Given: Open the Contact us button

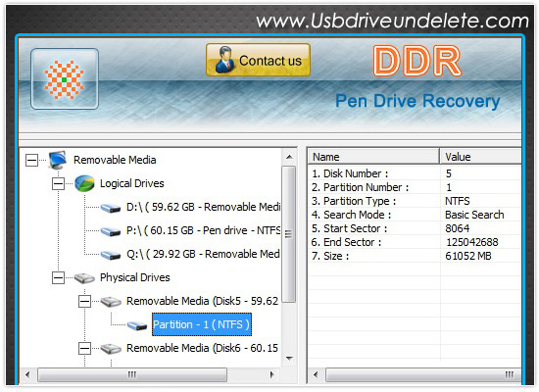Looking at the screenshot, I should (258, 60).
